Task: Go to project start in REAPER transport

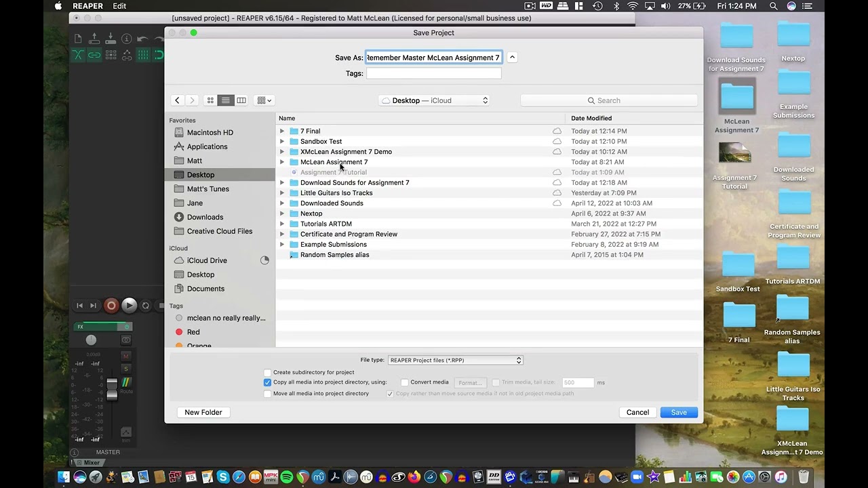Action: [79, 306]
